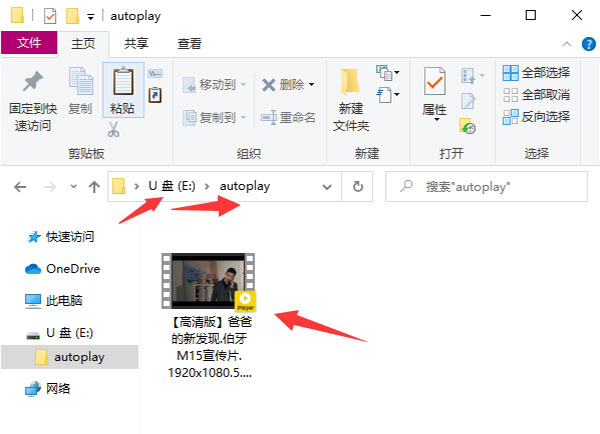Click the Pin to Quick access icon
The image size is (600, 434).
(33, 82)
